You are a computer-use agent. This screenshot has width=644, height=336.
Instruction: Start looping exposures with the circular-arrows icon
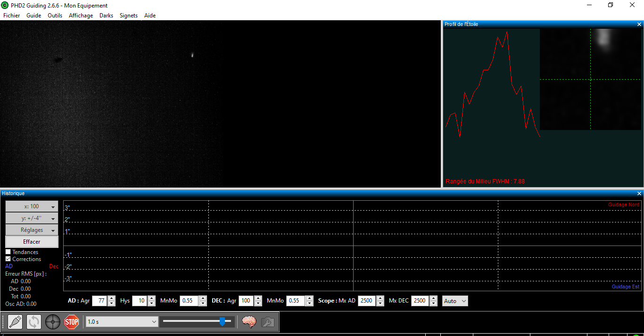coord(34,322)
